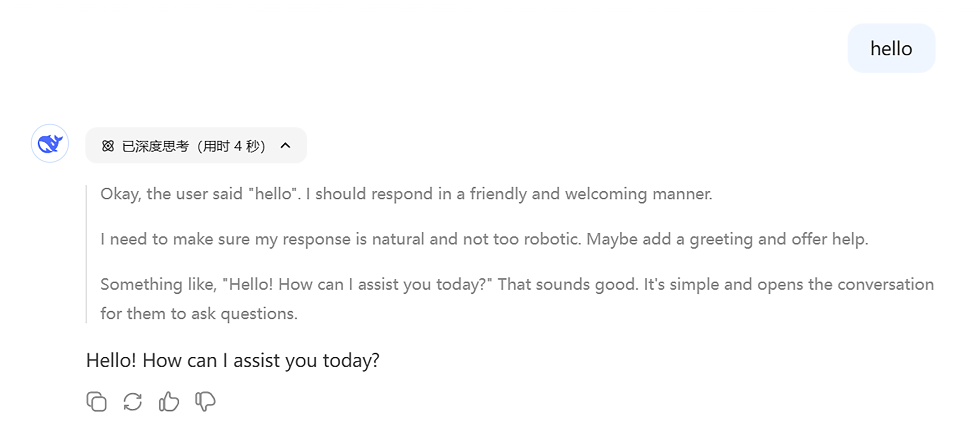Select the user's hello message bubble

point(891,49)
